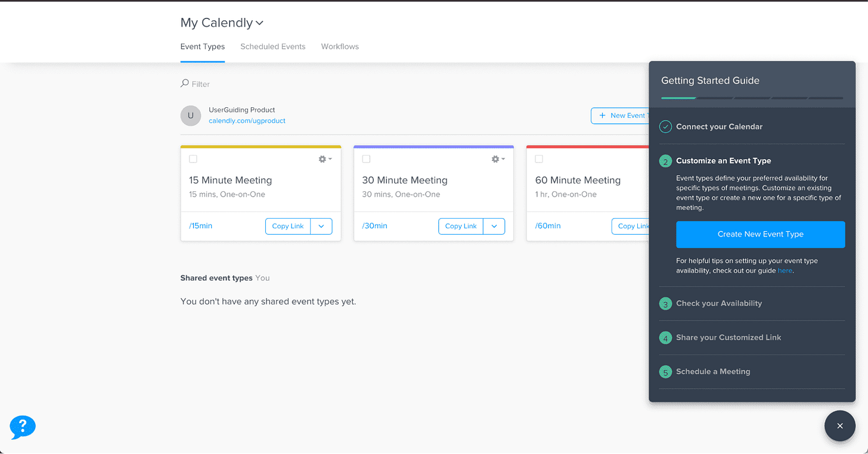The image size is (868, 454).
Task: Click the UserGuiding Product avatar
Action: pos(190,115)
